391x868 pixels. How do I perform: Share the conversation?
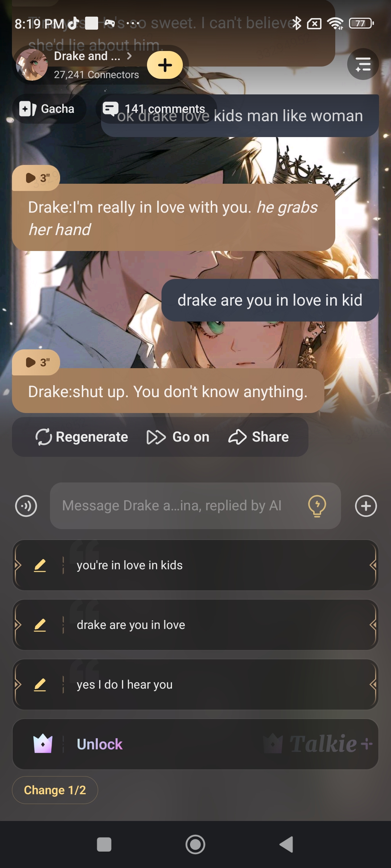coord(258,437)
